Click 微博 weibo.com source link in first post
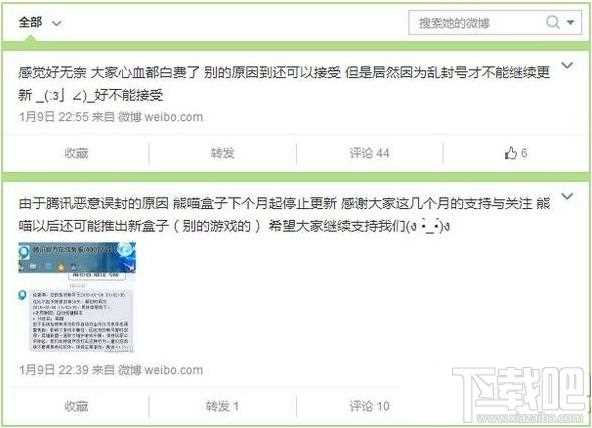This screenshot has width=592, height=428. pos(160,117)
